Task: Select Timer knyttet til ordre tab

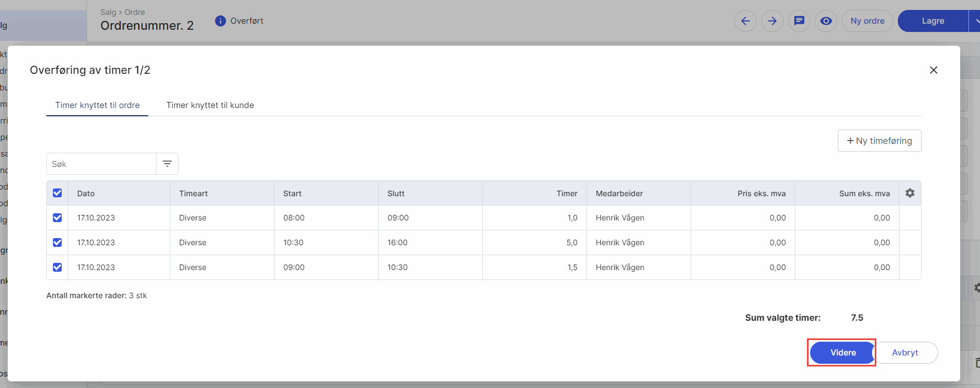Action: tap(97, 105)
